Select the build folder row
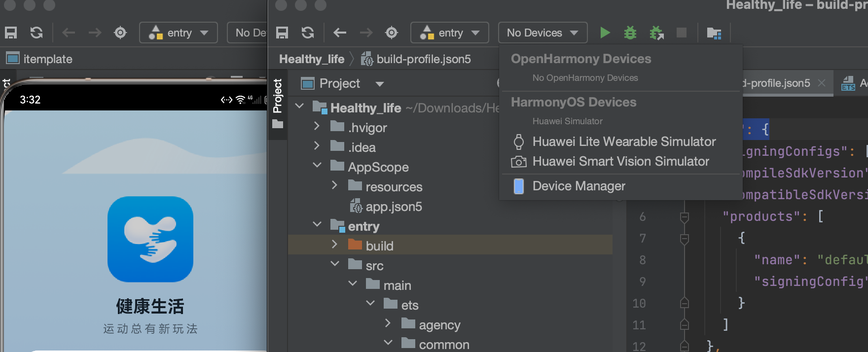Viewport: 868px width, 352px height. [450, 246]
